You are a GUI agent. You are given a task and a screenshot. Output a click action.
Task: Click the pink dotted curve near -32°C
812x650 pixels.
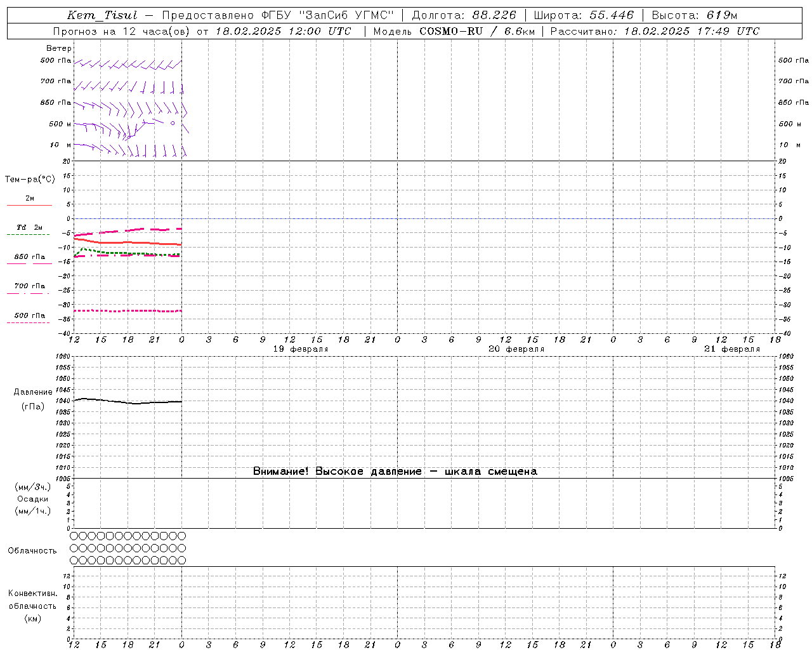pos(127,310)
